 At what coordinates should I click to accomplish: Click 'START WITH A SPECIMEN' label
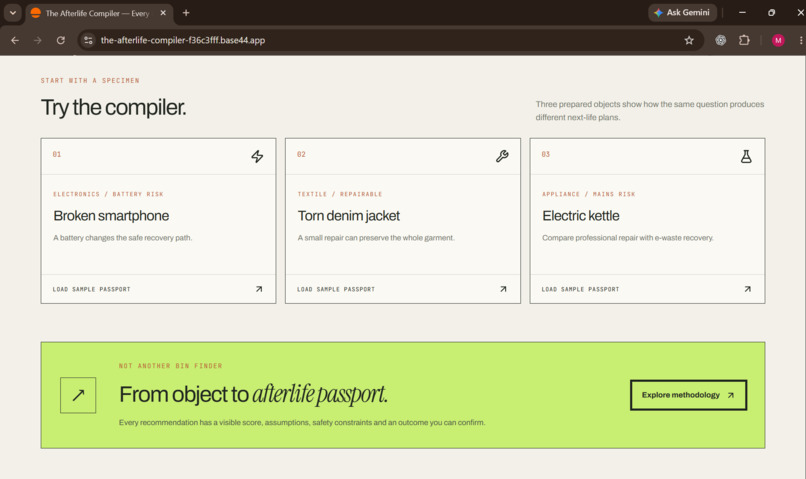(x=90, y=81)
